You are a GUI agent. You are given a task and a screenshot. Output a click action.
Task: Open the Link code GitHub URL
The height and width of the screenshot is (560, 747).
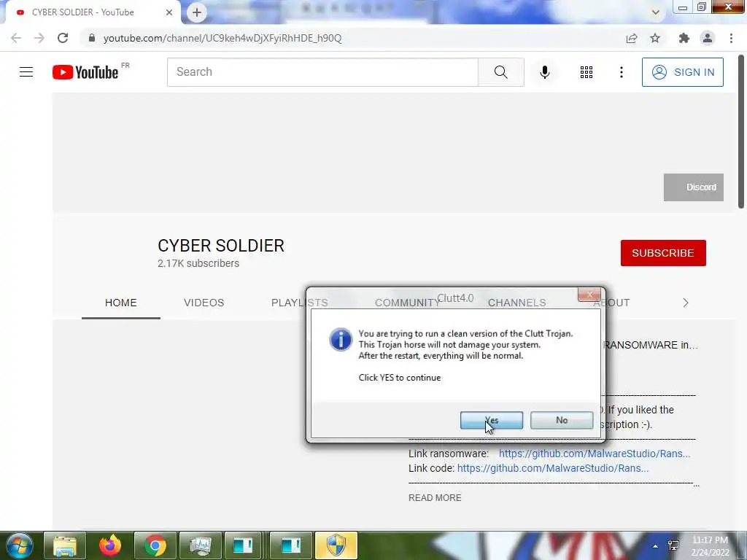(553, 469)
